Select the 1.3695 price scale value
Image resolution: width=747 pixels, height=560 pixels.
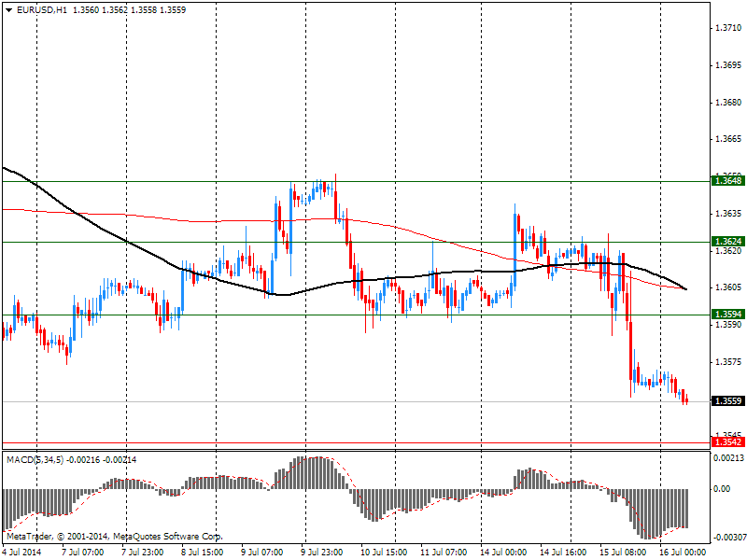728,65
